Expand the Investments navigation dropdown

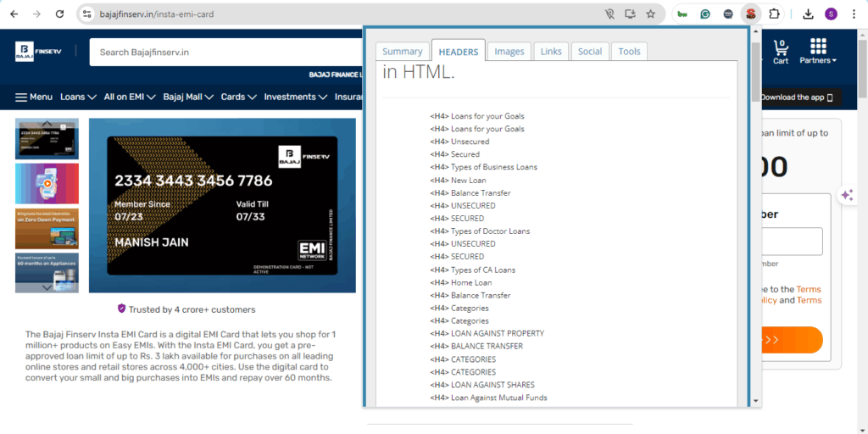[x=296, y=97]
